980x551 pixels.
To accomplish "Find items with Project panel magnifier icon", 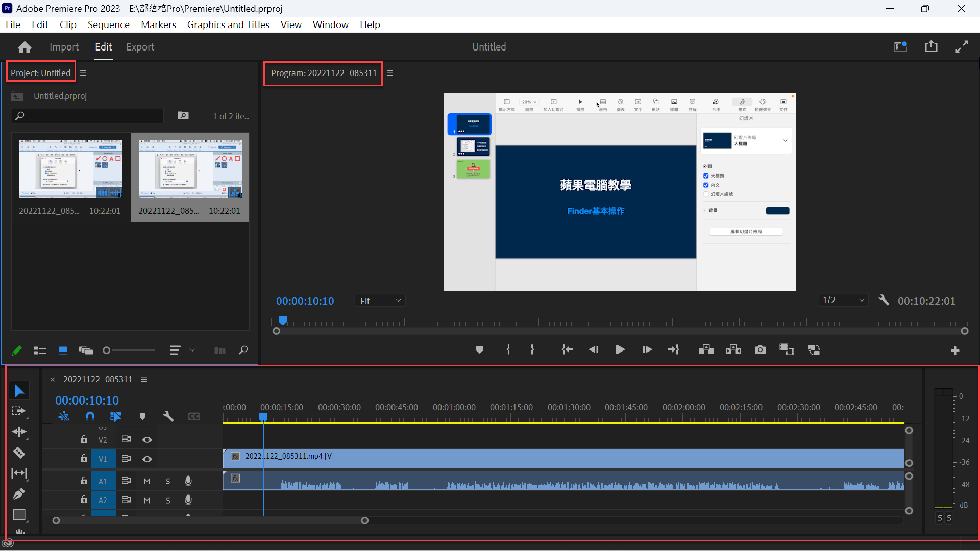I will coord(243,350).
